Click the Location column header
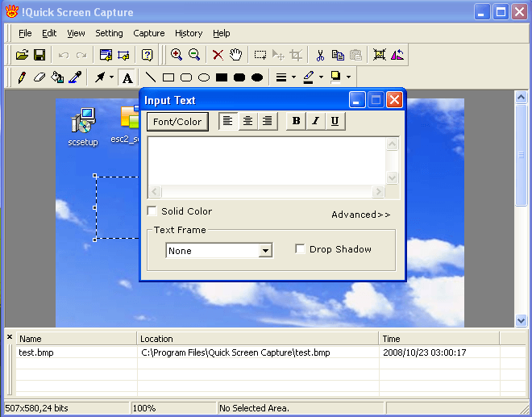Screen dimensions: 532x417 tap(258, 339)
